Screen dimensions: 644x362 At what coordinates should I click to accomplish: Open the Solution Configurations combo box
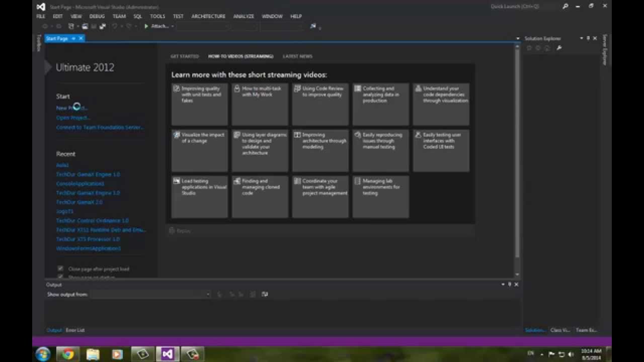203,26
